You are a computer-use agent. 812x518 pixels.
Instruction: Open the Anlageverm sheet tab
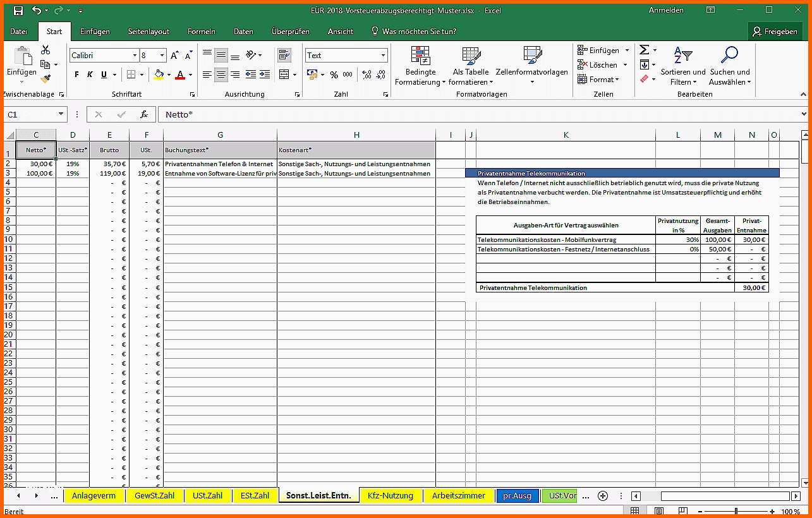(x=94, y=496)
